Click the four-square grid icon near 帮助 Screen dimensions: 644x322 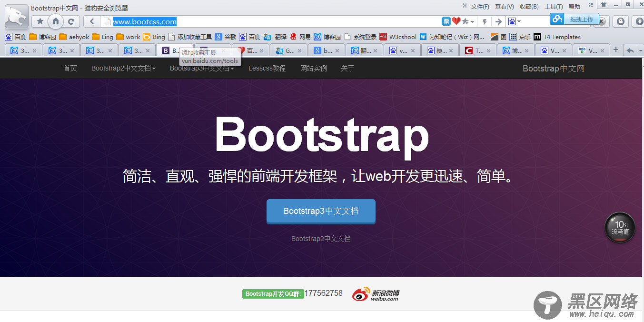point(591,4)
